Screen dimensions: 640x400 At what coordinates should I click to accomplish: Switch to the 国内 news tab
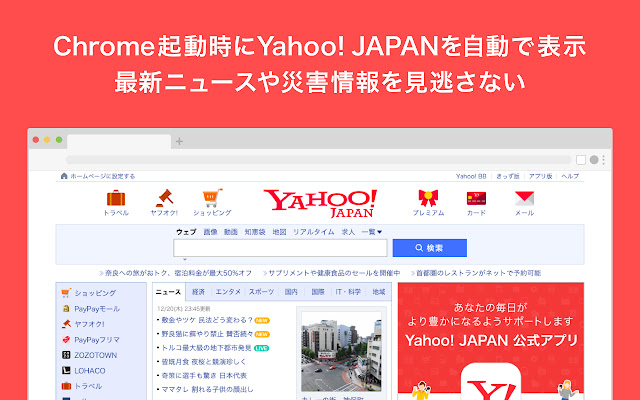click(x=291, y=292)
